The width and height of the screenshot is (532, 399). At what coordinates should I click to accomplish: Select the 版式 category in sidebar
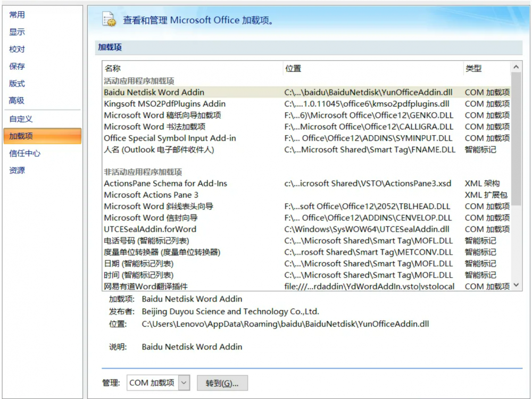tap(17, 84)
